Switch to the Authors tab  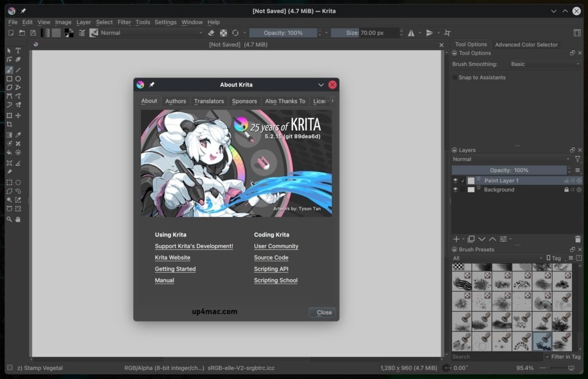(x=175, y=101)
